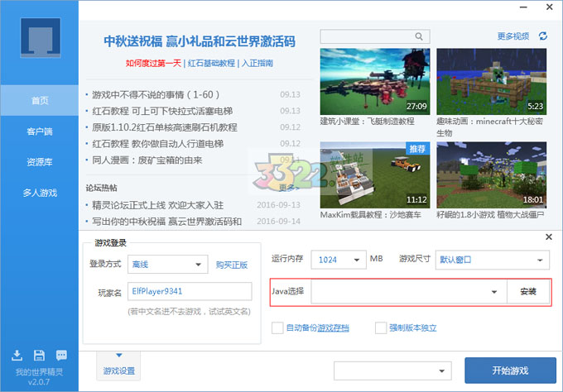Open the 飞艇制造教程 video thumbnail
Viewport: 563px width, 392px height.
375,82
